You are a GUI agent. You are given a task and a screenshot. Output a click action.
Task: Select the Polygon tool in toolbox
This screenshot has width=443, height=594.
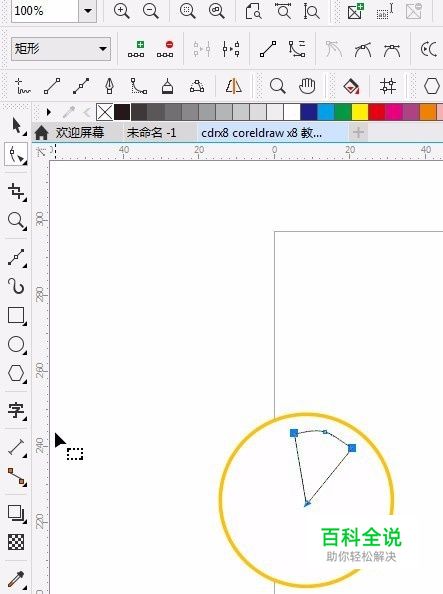(x=17, y=374)
